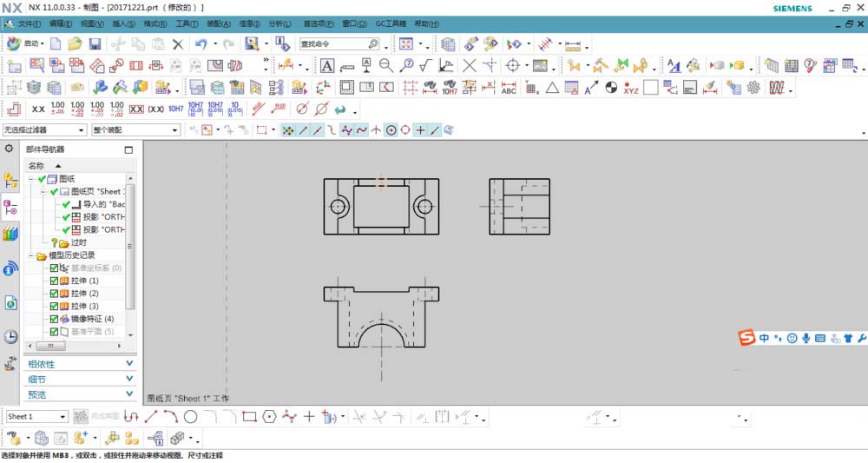Toggle the 拉伸 (3) feature checkbox
Viewport: 868px width, 463px height.
click(x=54, y=307)
